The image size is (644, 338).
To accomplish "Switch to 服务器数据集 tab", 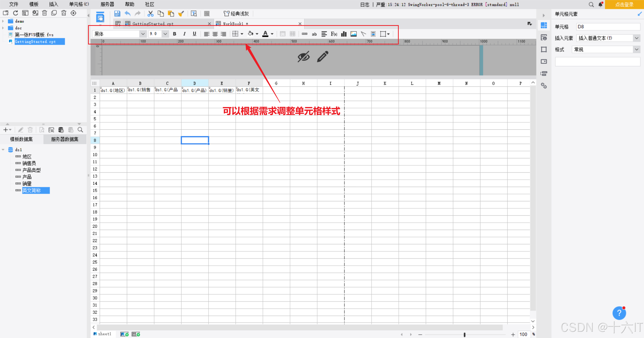I will click(65, 139).
